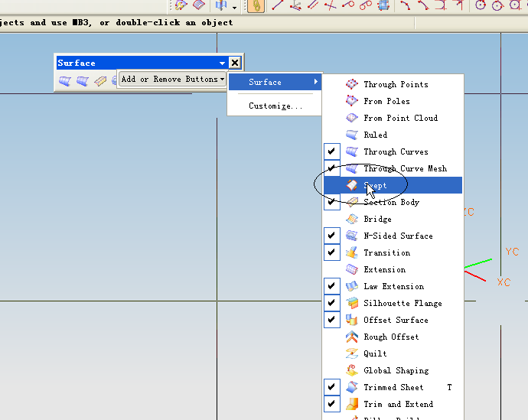Click the single line tool icon in top toolbar
528x420 pixels.
(x=277, y=5)
